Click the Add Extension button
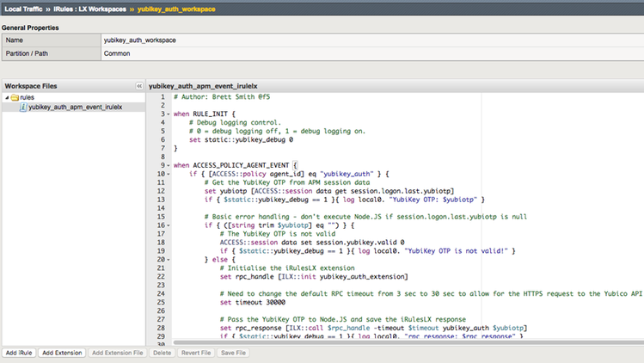The image size is (644, 363). pos(61,354)
